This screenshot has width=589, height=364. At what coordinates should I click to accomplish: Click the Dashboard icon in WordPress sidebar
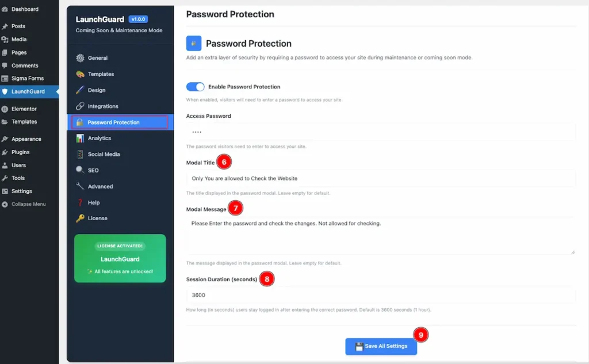click(x=5, y=9)
